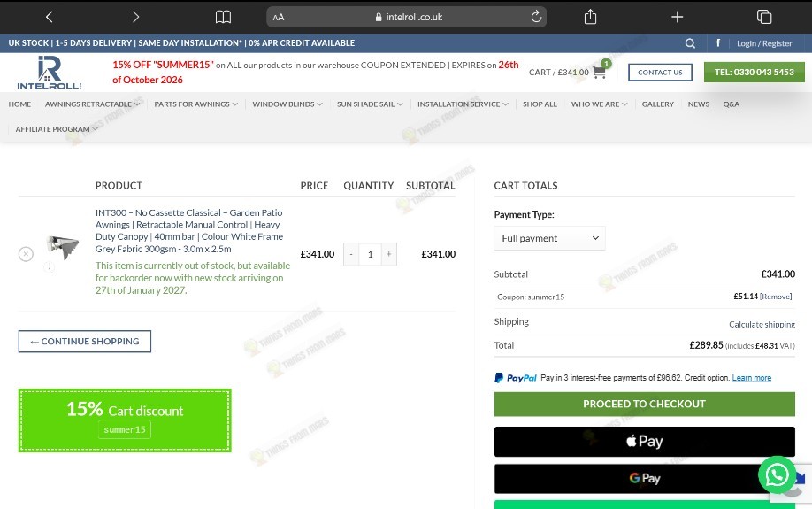Expand Awnings Retractable menu

pyautogui.click(x=92, y=104)
